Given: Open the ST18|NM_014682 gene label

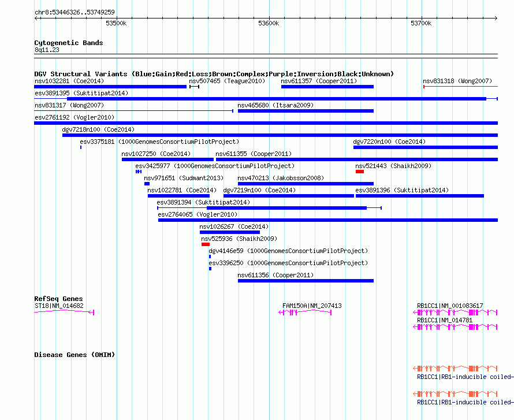Looking at the screenshot, I should point(59,306).
